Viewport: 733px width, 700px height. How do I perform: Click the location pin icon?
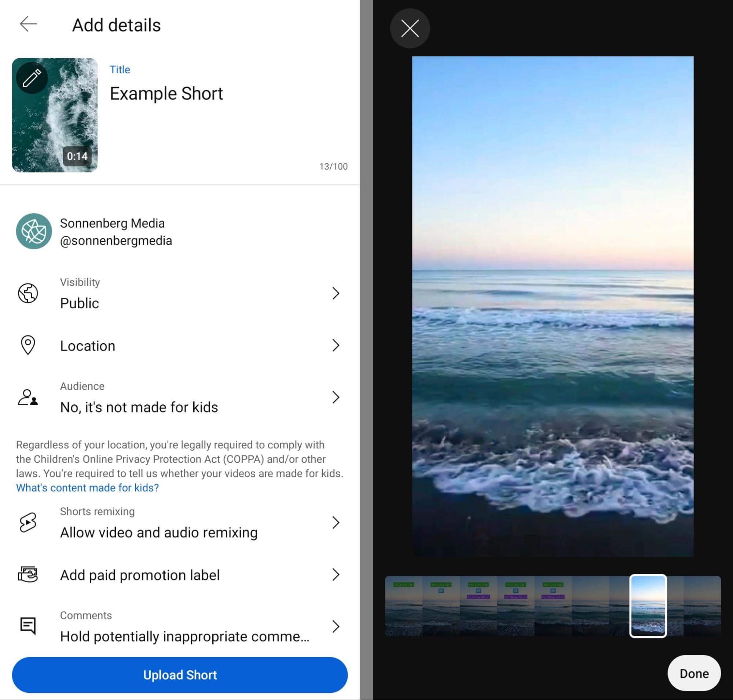coord(27,345)
